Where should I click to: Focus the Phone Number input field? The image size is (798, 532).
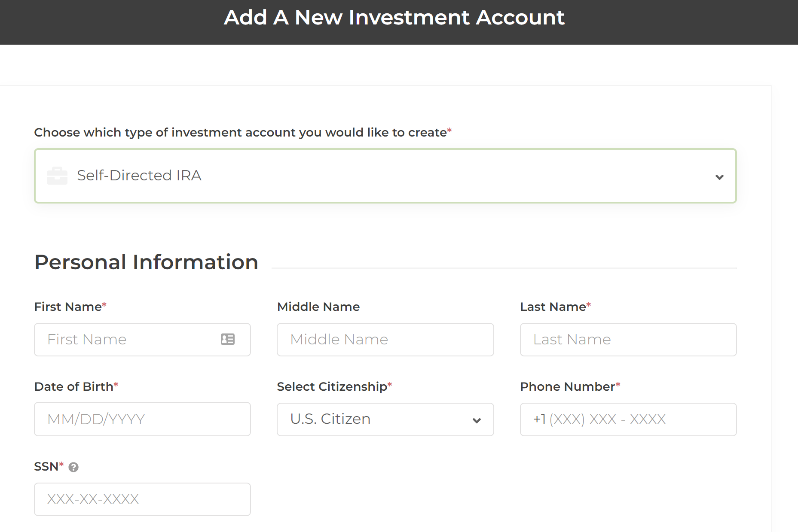click(628, 419)
